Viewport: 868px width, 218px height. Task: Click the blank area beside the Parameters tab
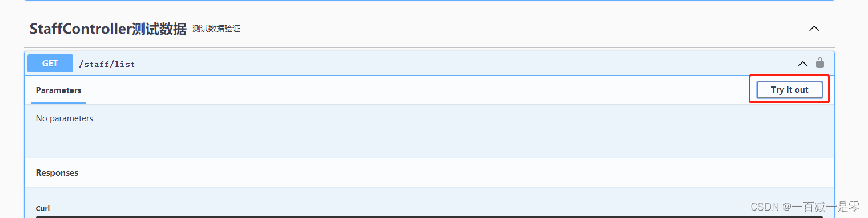(x=417, y=90)
